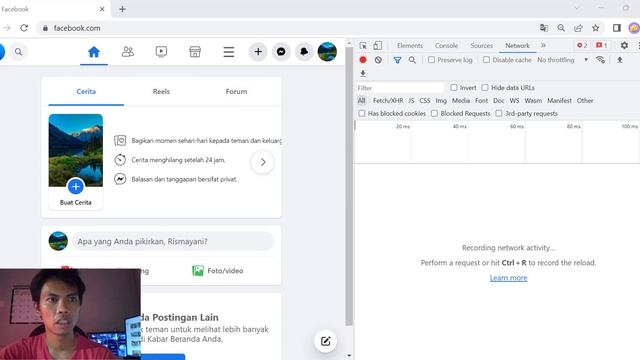Check Has blocked cookies checkbox
Screen dimensions: 640x360
coord(362,113)
